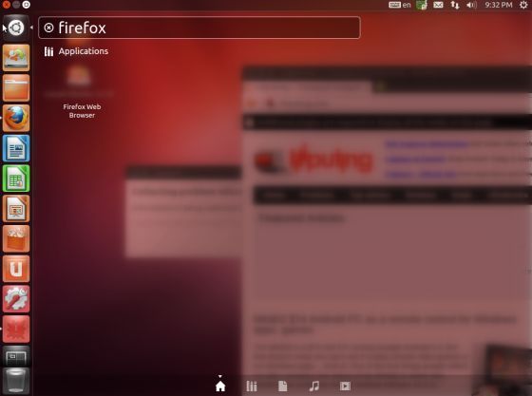Open the network connection indicator
The height and width of the screenshot is (396, 532).
(x=455, y=5)
